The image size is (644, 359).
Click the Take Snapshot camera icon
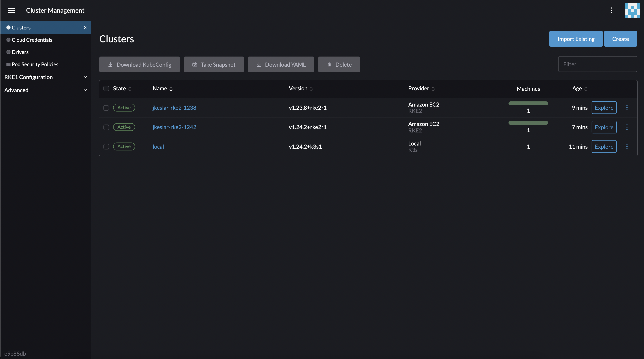(x=195, y=64)
